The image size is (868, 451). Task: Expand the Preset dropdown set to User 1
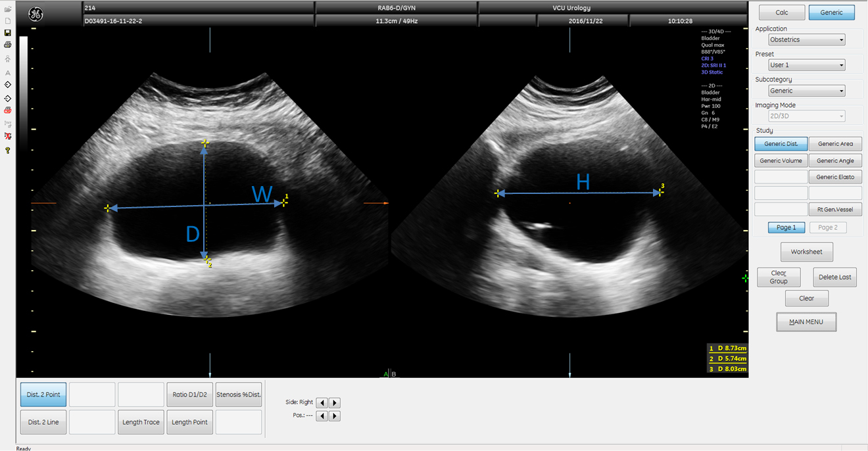(807, 65)
